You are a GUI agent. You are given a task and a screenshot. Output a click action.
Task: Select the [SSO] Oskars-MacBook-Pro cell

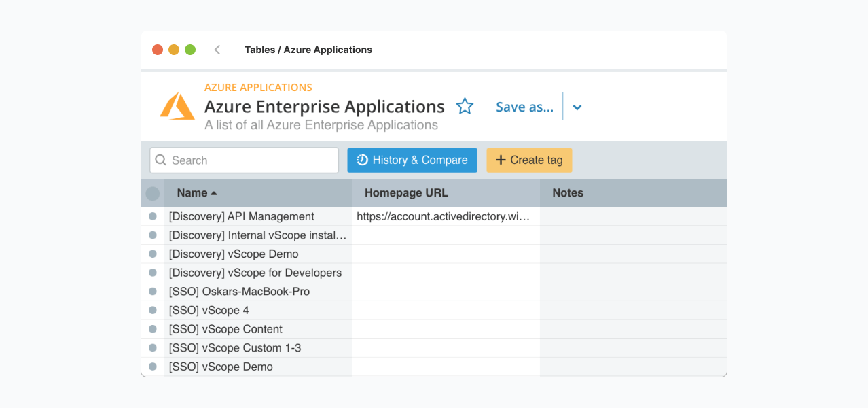tap(258, 292)
